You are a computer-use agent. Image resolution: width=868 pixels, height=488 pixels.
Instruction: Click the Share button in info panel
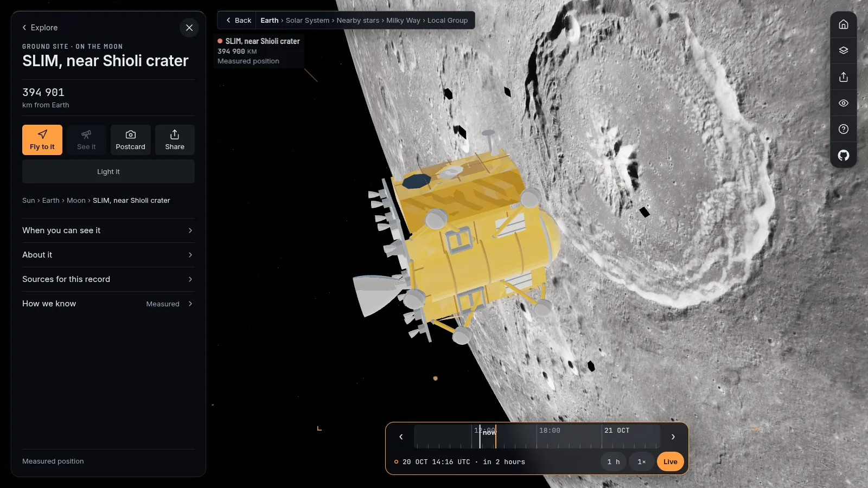click(175, 140)
